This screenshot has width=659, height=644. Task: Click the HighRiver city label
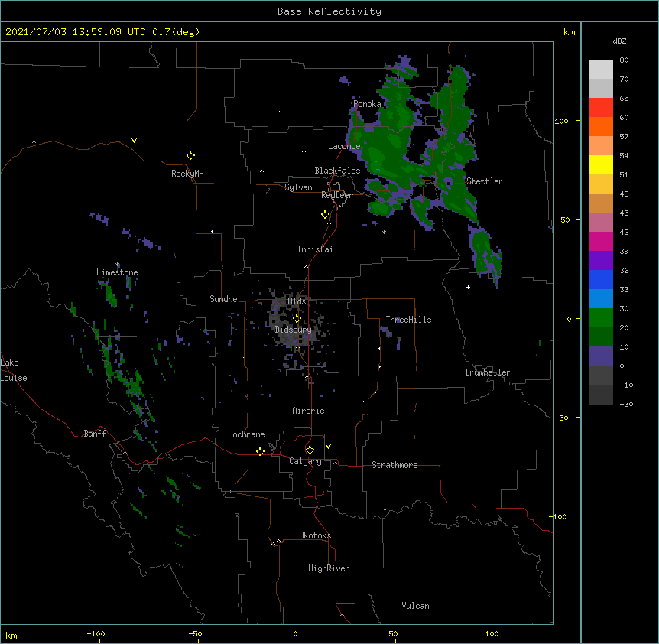(329, 568)
